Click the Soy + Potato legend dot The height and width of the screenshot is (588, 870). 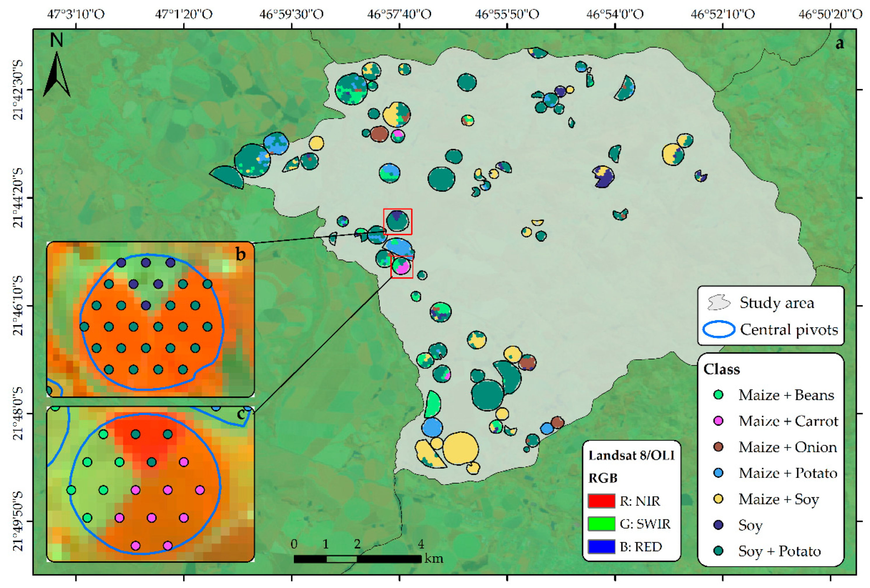pyautogui.click(x=718, y=551)
